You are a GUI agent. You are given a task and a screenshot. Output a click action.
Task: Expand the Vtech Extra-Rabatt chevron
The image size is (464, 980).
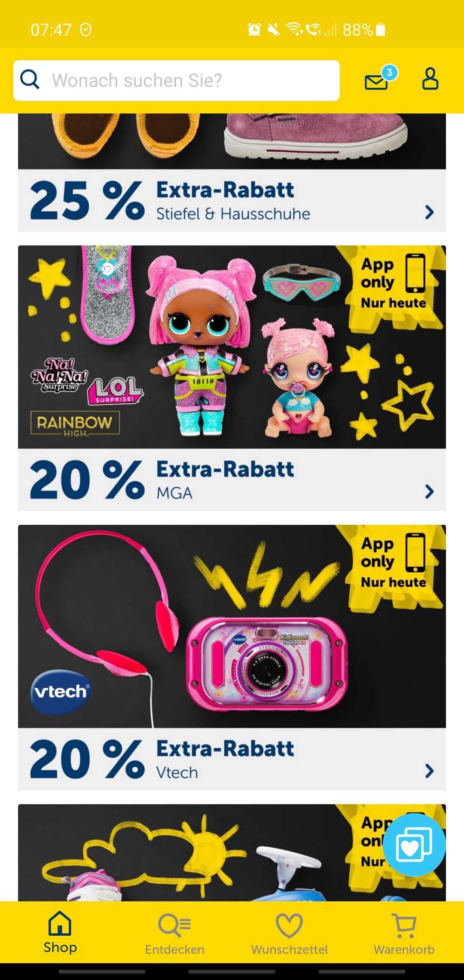[429, 771]
